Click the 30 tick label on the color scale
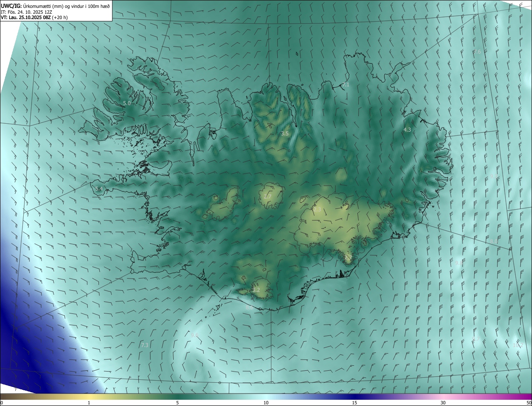The width and height of the screenshot is (532, 406). [443, 403]
